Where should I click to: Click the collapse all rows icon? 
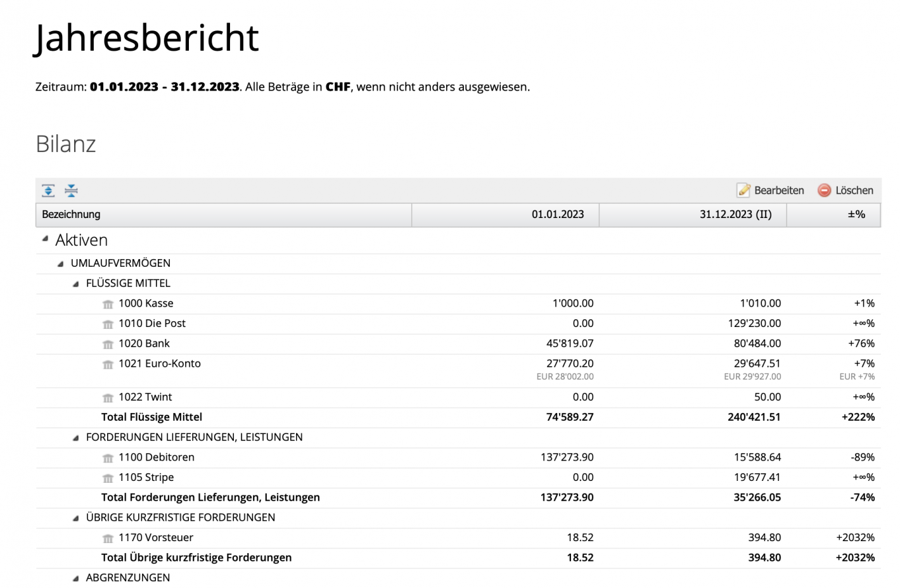(x=72, y=190)
